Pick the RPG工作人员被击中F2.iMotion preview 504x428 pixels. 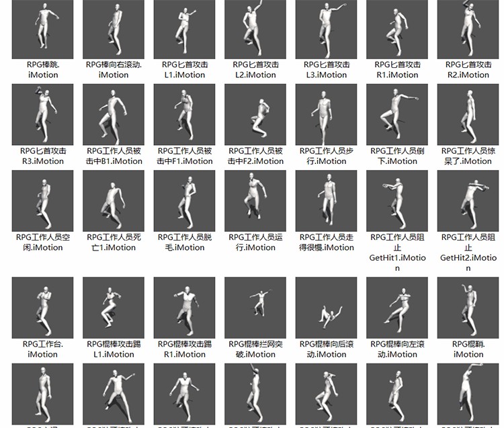pyautogui.click(x=255, y=115)
